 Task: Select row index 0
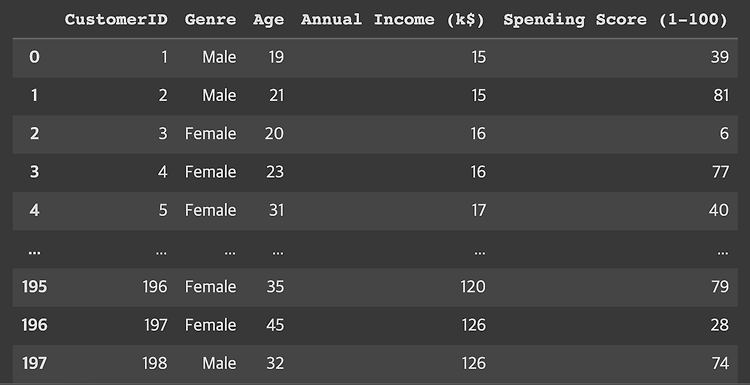(x=34, y=57)
